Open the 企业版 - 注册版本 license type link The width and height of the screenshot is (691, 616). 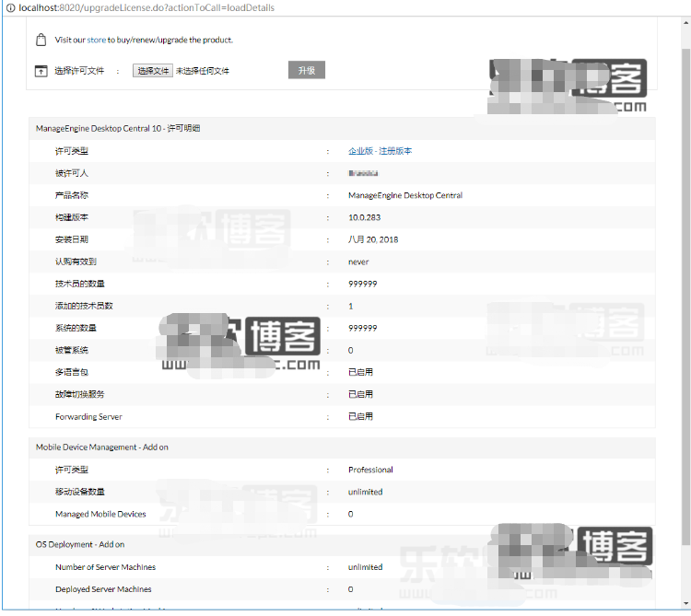pyautogui.click(x=380, y=151)
